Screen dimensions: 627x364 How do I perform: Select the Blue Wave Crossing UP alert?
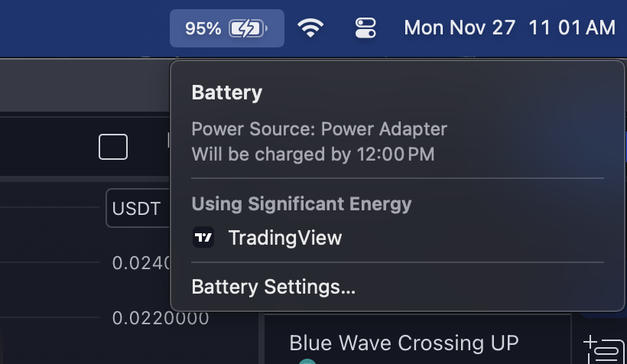pyautogui.click(x=404, y=341)
